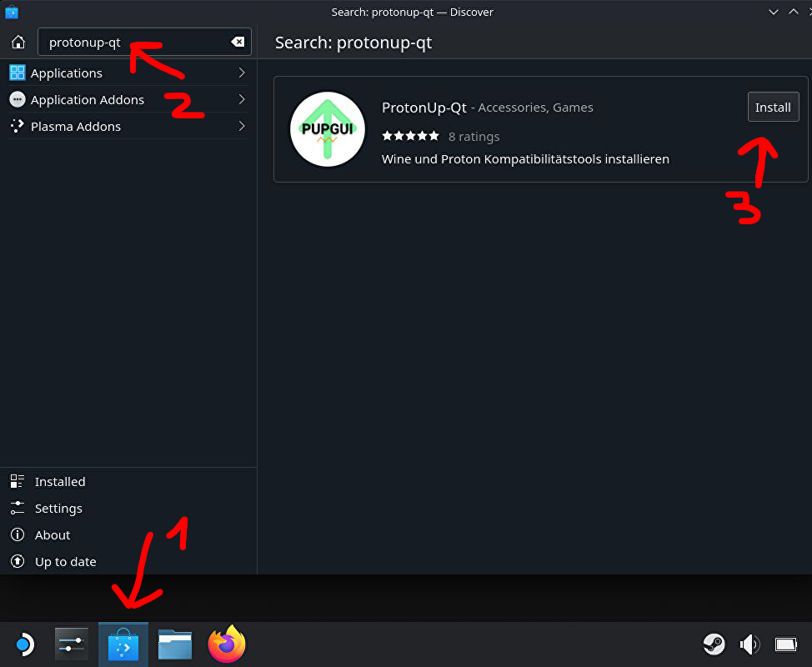The width and height of the screenshot is (812, 667).
Task: Clear the protonup-qt search text
Action: 238,42
